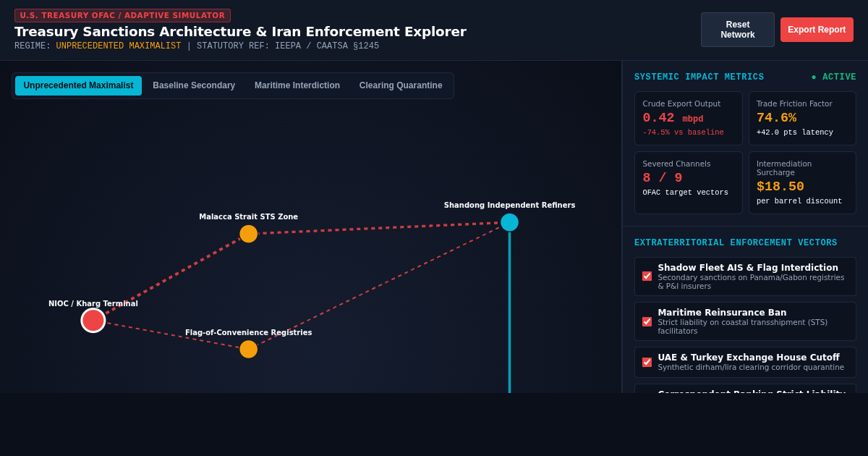Viewport: 868px width, 456px height.
Task: Click the Treasury Sanctions Architecture page title
Action: pos(240,32)
